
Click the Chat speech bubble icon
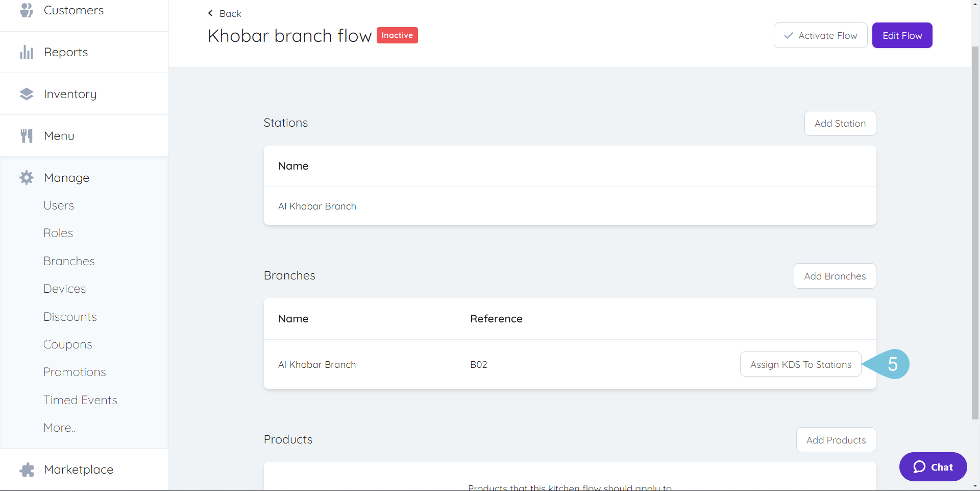919,467
